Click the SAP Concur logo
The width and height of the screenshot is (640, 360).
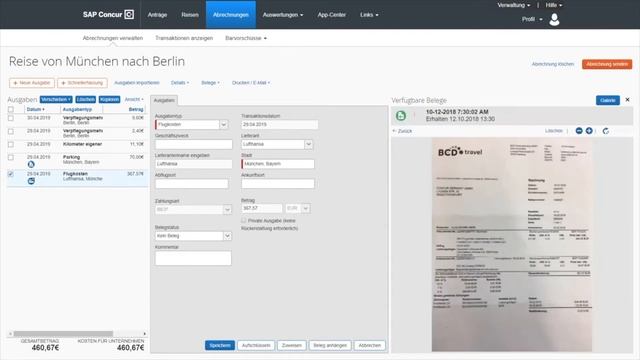(x=108, y=15)
